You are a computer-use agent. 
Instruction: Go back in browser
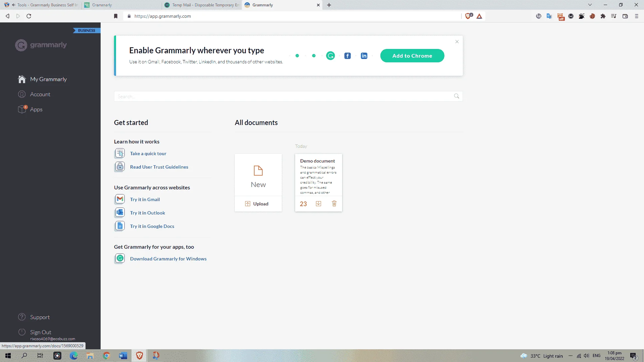click(x=7, y=16)
